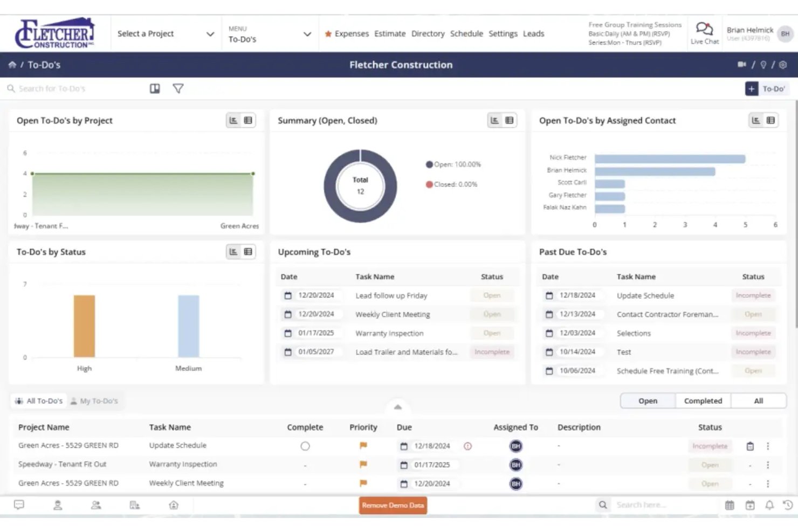Open the BH user avatar at top right
Image resolution: width=798 pixels, height=532 pixels.
[x=785, y=33]
